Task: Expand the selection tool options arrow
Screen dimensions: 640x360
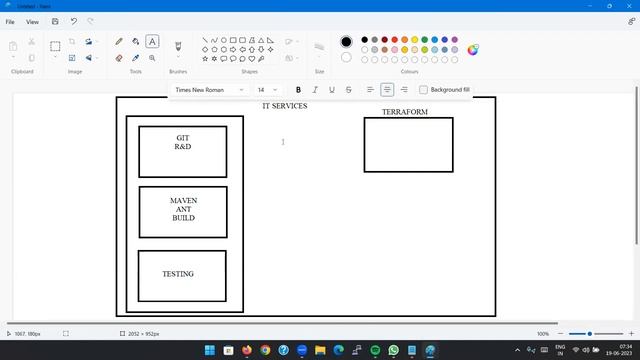Action: pyautogui.click(x=55, y=58)
